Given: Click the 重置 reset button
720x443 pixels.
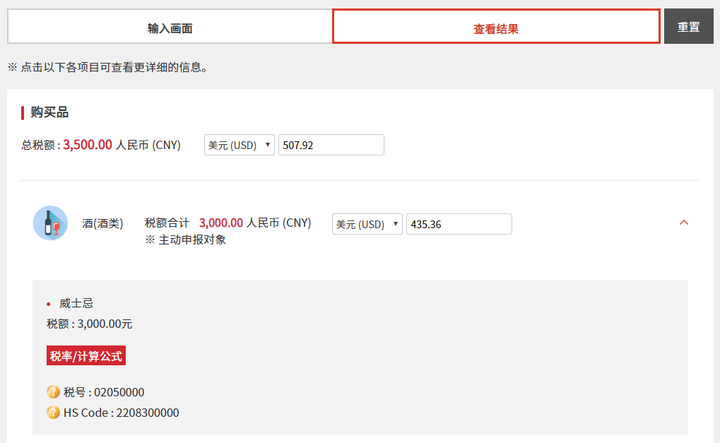Looking at the screenshot, I should [688, 27].
